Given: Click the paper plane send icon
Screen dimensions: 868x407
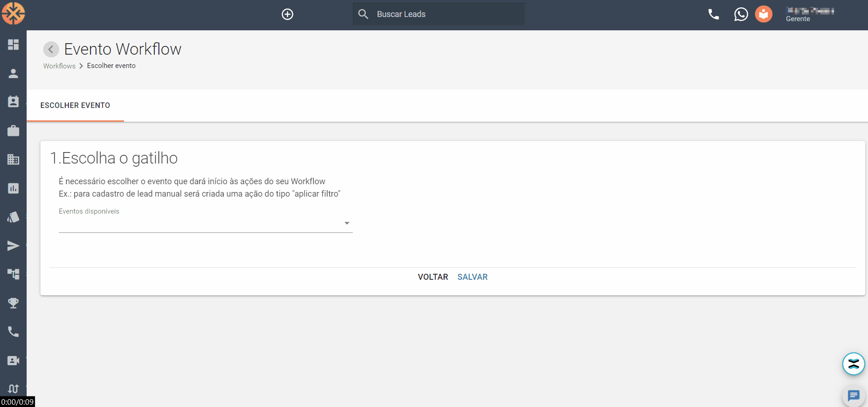Looking at the screenshot, I should click(x=13, y=246).
